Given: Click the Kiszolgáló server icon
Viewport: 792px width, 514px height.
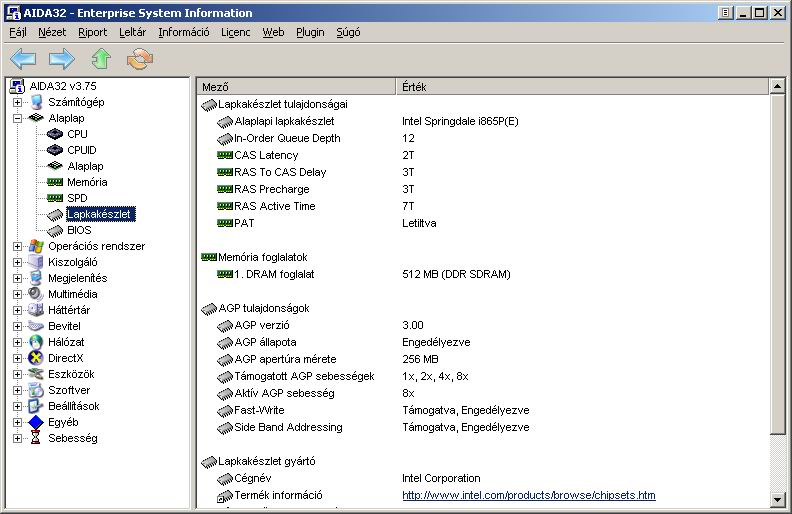Looking at the screenshot, I should (x=36, y=262).
